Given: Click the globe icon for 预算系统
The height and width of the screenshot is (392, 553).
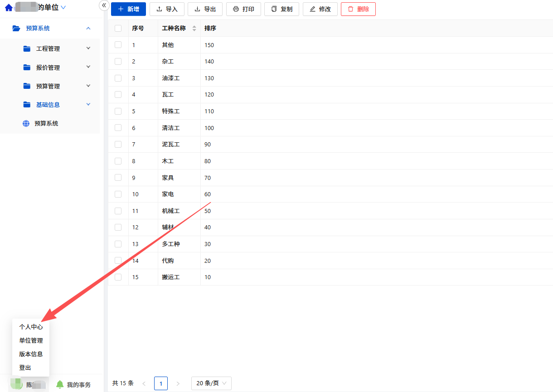Looking at the screenshot, I should pos(26,123).
